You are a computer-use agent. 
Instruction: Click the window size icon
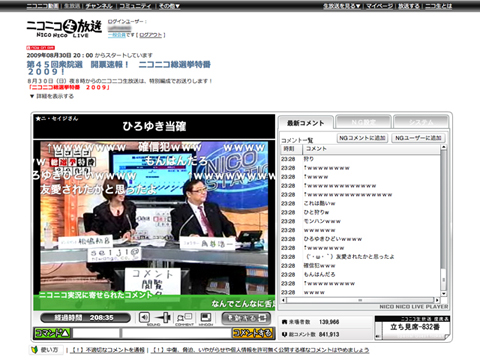tap(206, 318)
